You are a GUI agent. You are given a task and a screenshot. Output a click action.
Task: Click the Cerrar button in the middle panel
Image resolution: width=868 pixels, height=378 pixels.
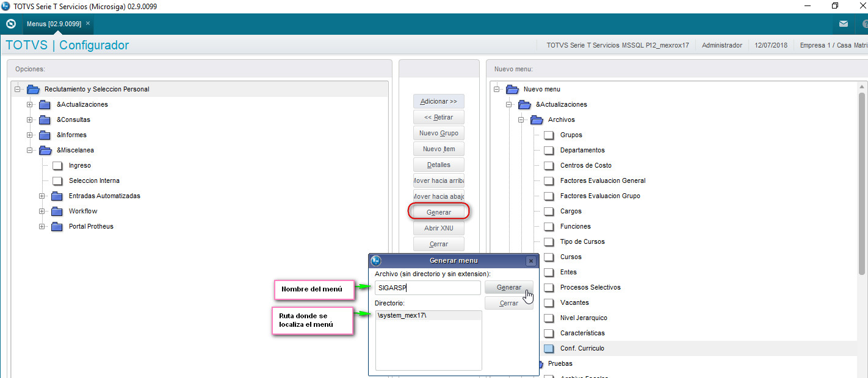click(439, 244)
